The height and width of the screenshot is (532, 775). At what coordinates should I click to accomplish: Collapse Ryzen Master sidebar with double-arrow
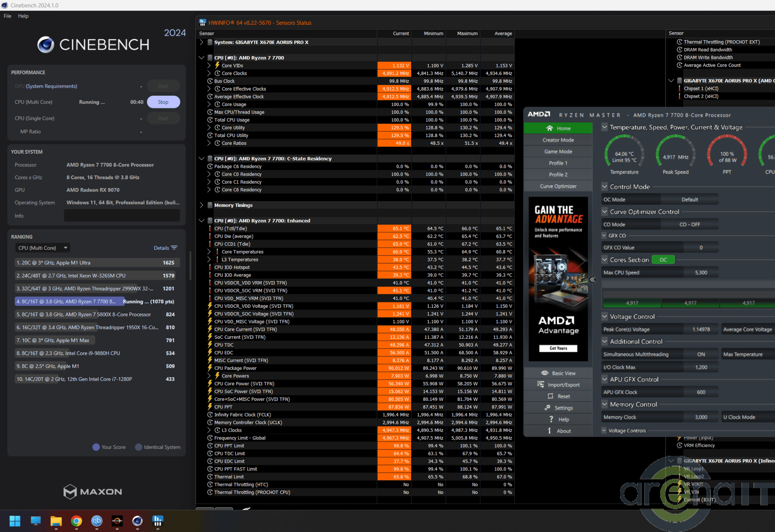click(x=592, y=279)
